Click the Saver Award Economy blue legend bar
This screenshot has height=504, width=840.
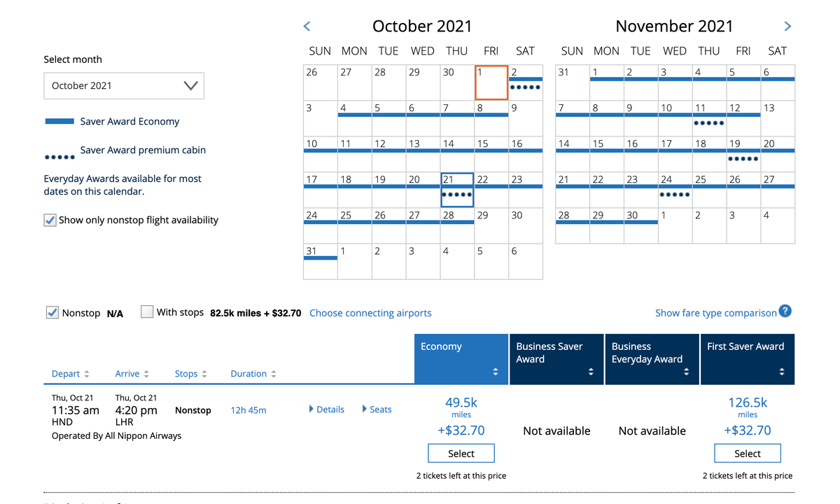click(x=59, y=120)
